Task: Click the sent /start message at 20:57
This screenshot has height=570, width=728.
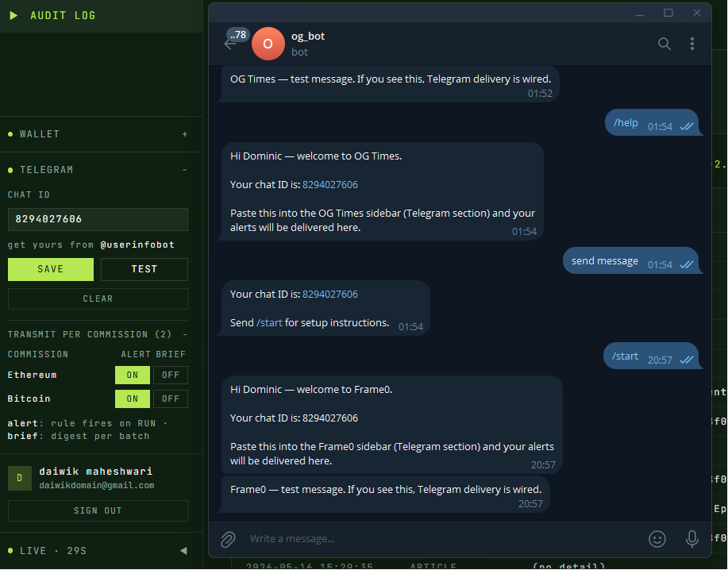Action: click(x=652, y=356)
